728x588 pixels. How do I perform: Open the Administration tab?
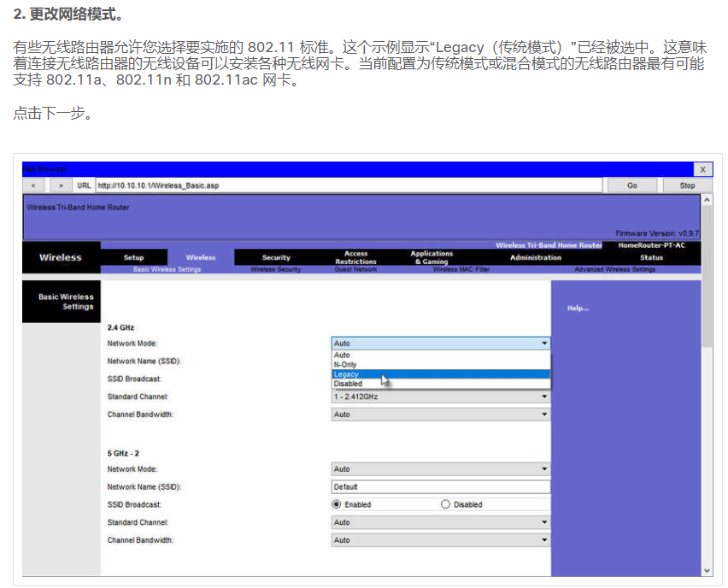click(536, 257)
